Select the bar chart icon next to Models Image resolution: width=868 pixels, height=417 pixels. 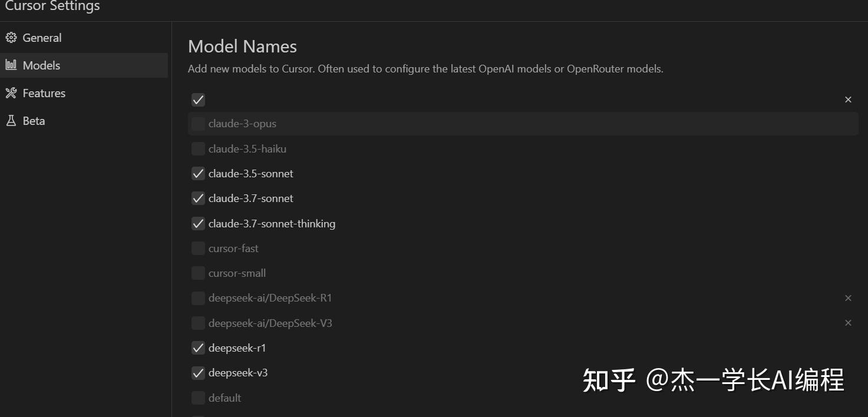pos(11,65)
